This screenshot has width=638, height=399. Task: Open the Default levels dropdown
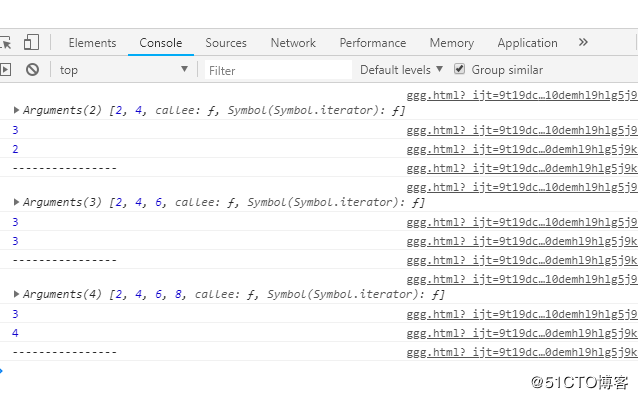pyautogui.click(x=401, y=70)
